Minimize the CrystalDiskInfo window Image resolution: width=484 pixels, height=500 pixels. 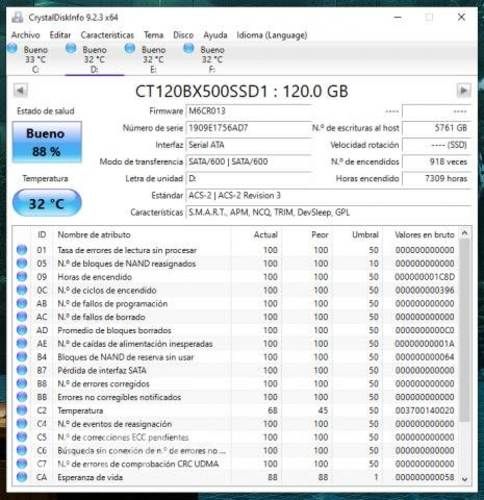tap(398, 17)
